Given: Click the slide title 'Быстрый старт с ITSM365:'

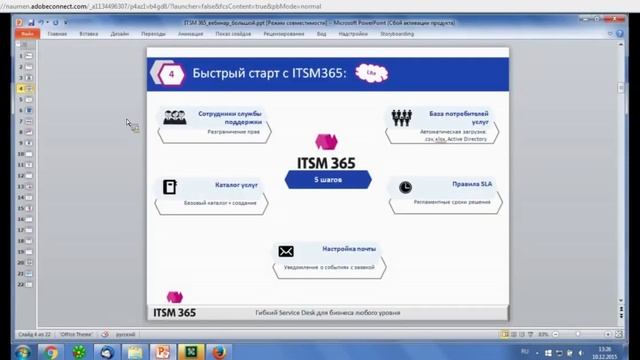Looking at the screenshot, I should coord(269,73).
